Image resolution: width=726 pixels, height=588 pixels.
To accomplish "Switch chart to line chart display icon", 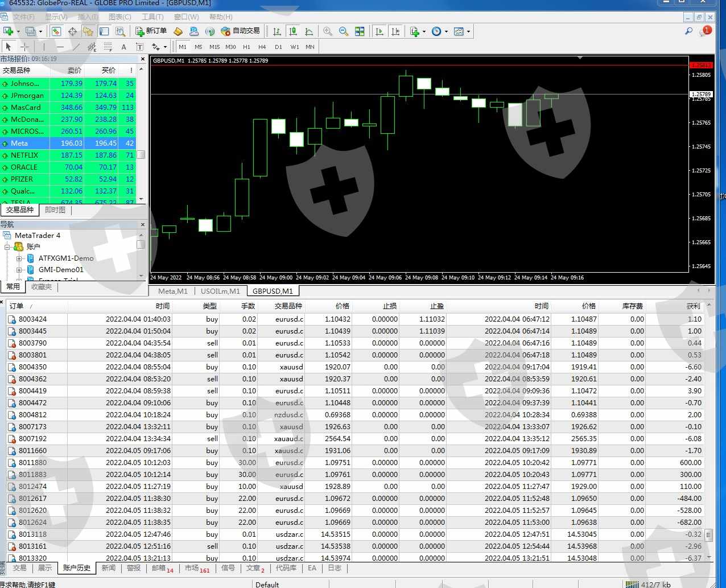I will point(309,31).
